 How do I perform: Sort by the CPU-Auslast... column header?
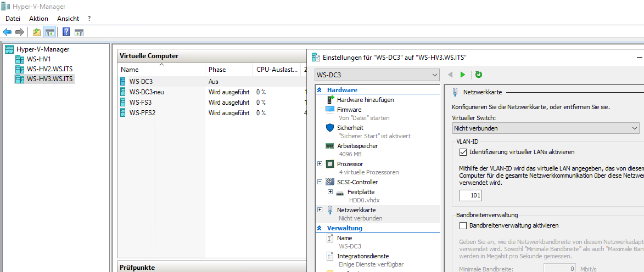(x=277, y=69)
